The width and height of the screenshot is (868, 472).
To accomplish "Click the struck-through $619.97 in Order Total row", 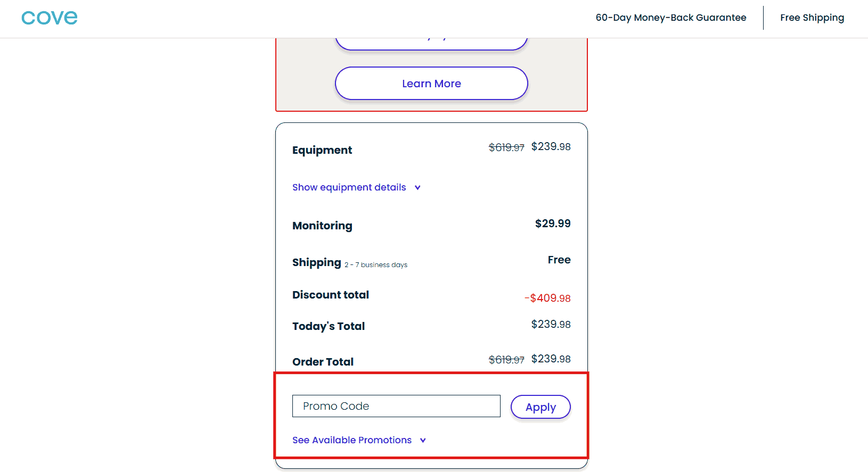I will click(506, 360).
